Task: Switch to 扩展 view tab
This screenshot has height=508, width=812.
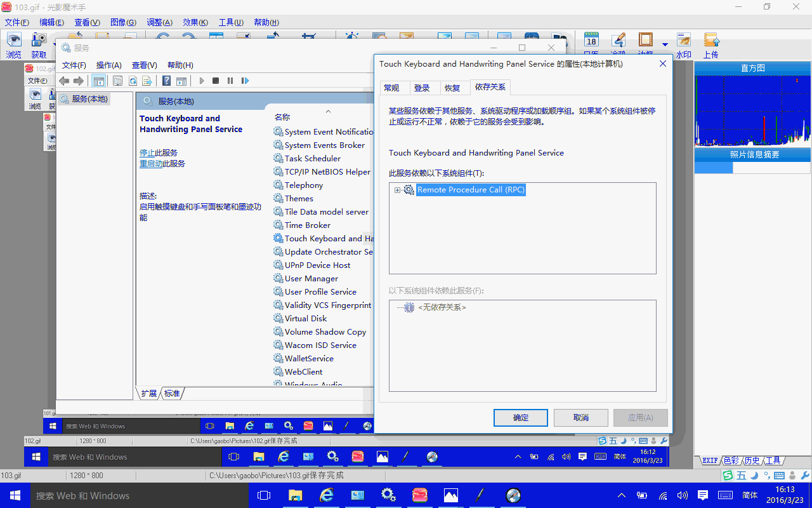Action: pyautogui.click(x=148, y=394)
